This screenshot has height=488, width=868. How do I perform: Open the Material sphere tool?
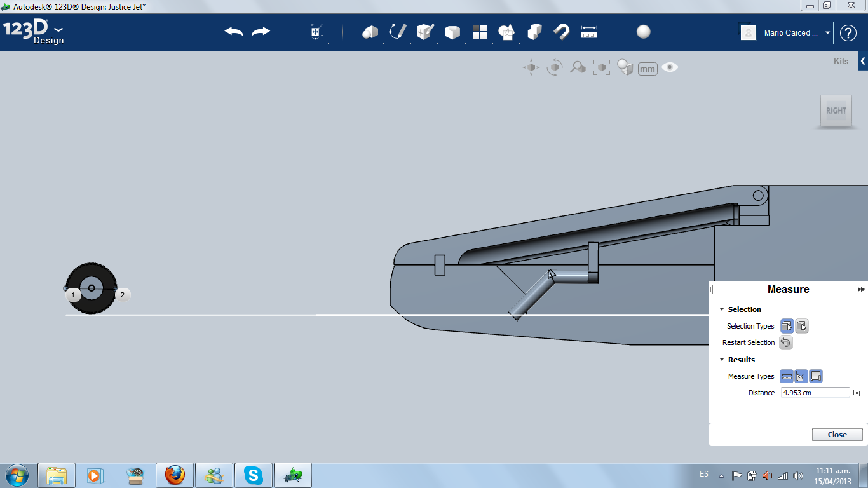tap(644, 32)
